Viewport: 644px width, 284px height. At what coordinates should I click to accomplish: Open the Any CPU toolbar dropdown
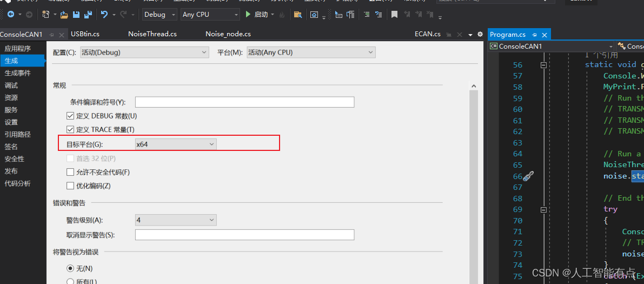210,15
